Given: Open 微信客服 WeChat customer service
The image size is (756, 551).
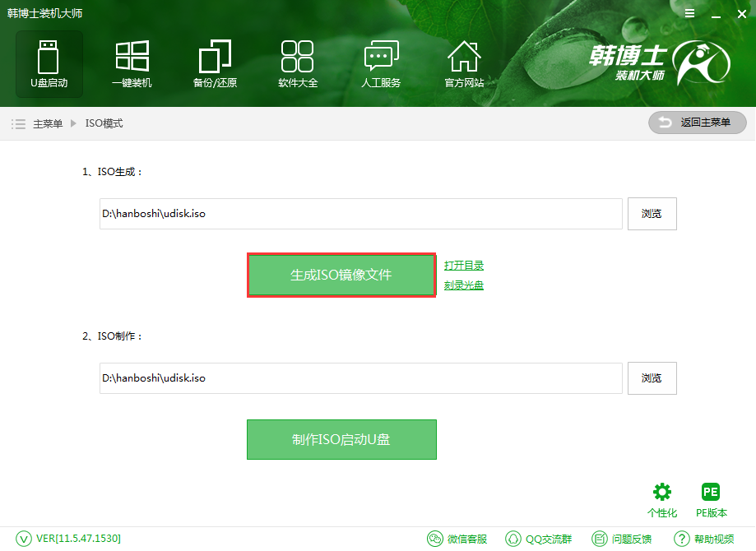Looking at the screenshot, I should point(455,539).
